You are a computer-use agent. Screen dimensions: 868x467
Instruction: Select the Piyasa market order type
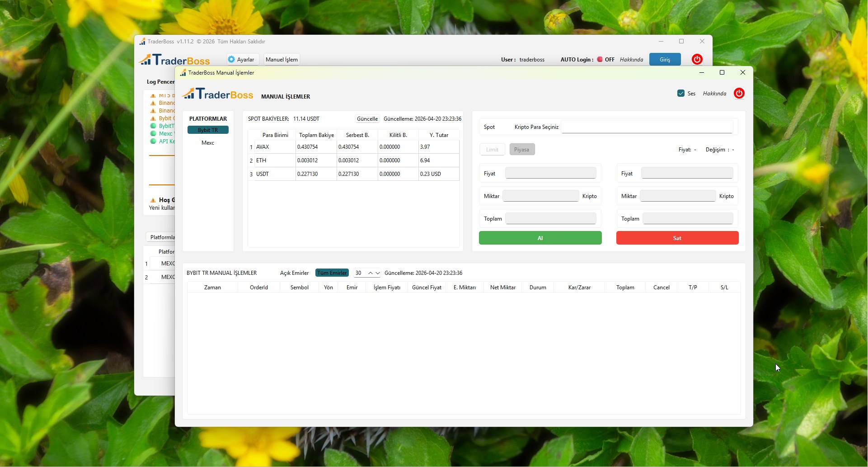point(522,150)
